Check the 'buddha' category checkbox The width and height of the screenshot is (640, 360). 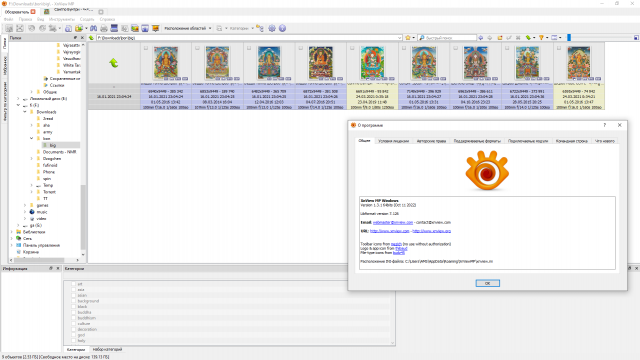(74, 312)
